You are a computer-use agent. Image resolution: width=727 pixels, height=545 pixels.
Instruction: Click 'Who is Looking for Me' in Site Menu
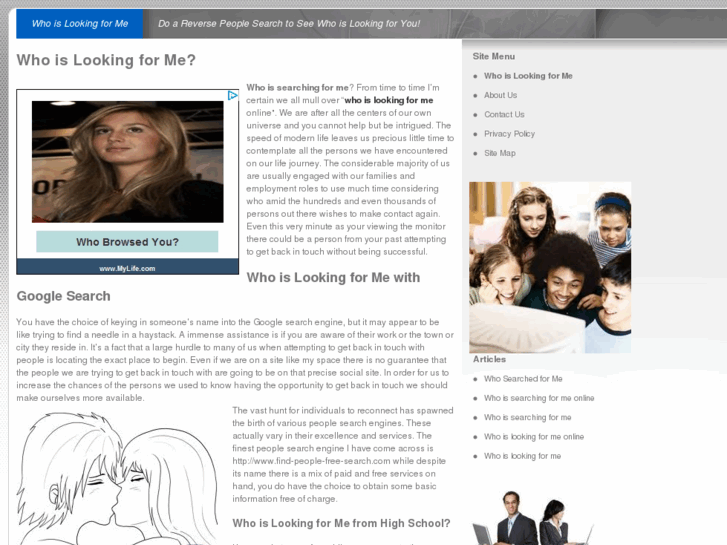(528, 76)
